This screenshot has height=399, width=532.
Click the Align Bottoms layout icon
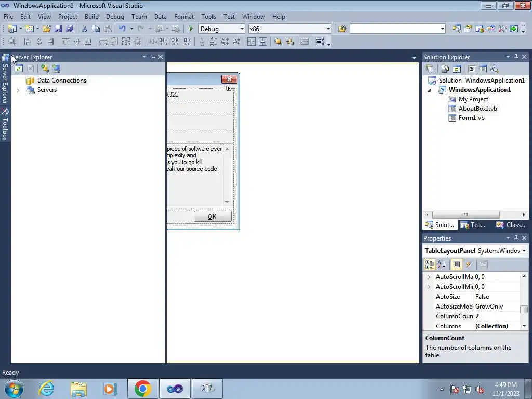click(x=88, y=42)
